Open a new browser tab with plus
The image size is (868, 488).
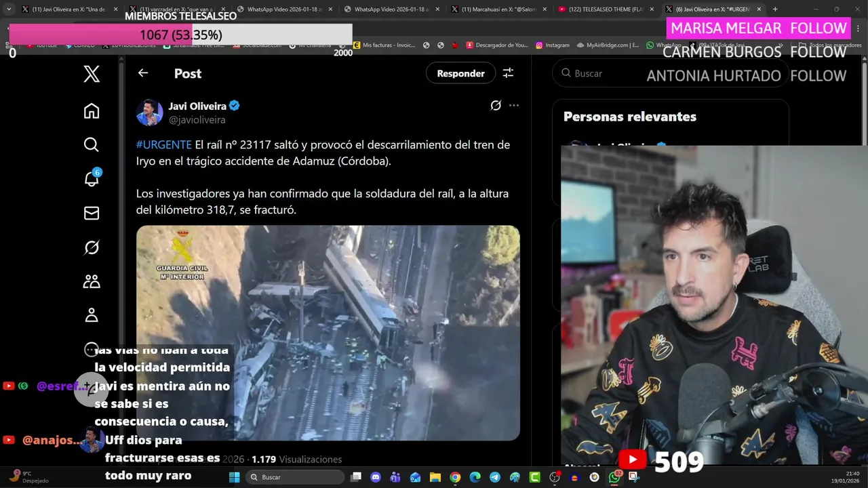(775, 9)
